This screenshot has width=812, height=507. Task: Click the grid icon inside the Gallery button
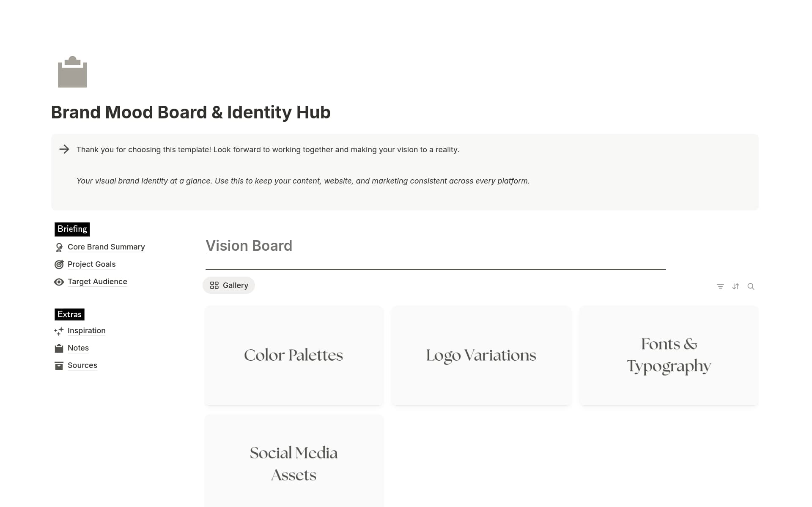point(214,285)
